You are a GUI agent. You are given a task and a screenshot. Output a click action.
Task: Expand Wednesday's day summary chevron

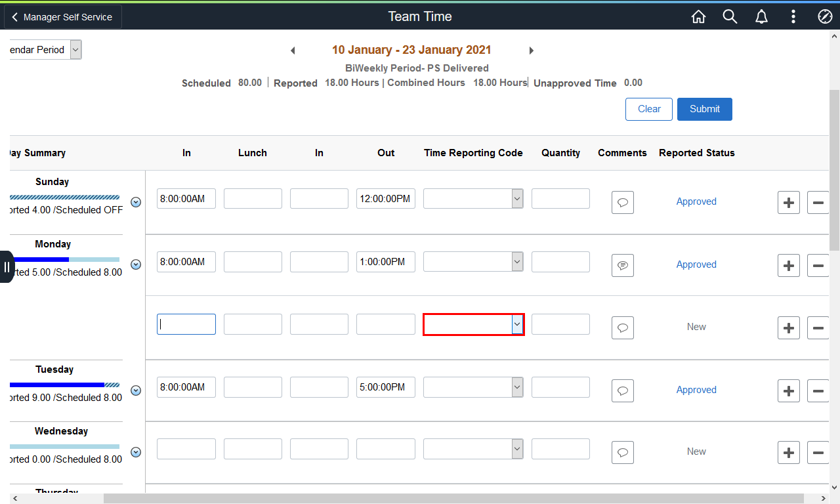[x=136, y=452]
